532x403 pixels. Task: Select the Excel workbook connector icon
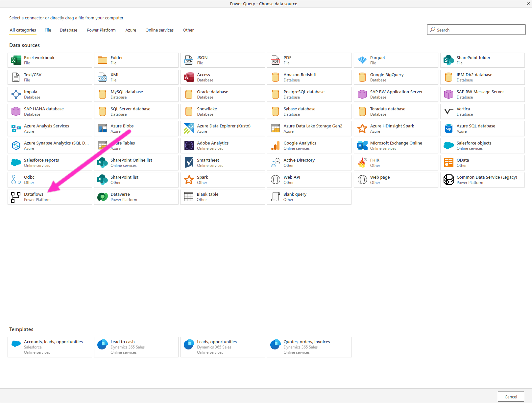(16, 60)
